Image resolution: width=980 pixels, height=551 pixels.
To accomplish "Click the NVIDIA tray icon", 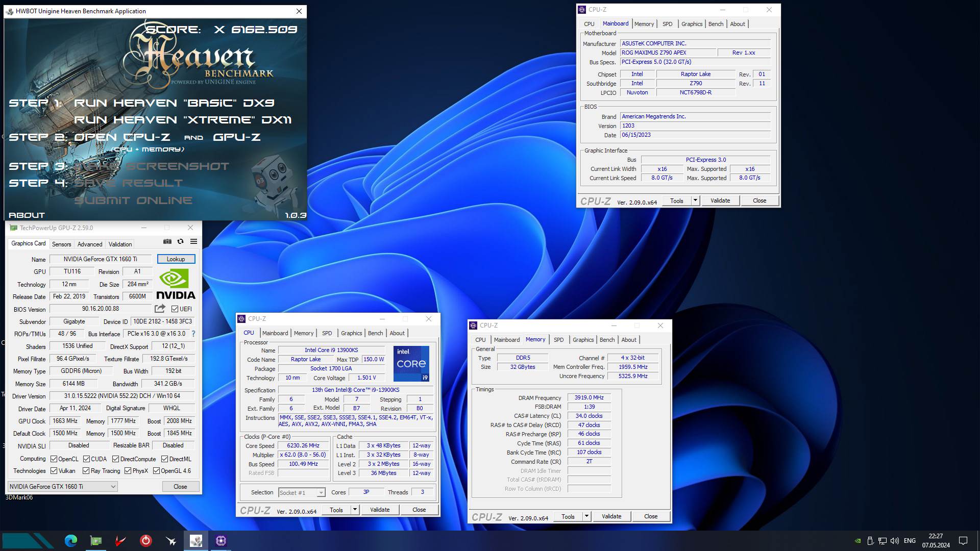I will coord(857,541).
